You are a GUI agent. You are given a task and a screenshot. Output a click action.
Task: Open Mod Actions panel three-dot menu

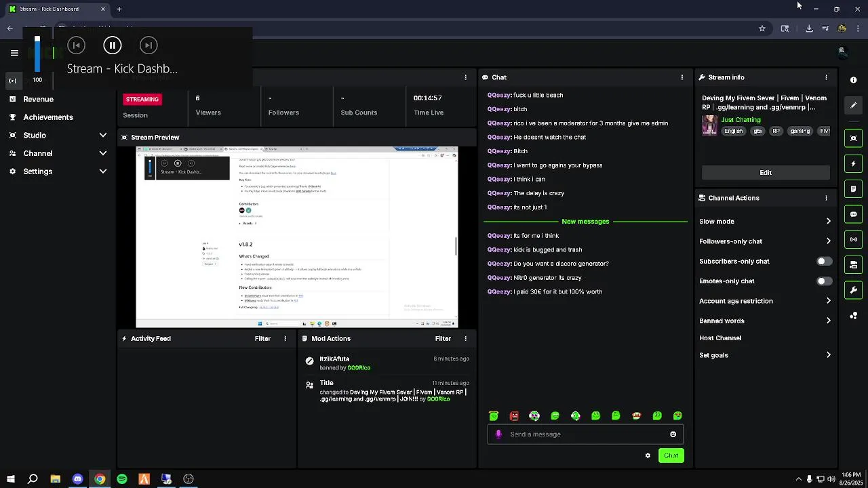tap(465, 338)
